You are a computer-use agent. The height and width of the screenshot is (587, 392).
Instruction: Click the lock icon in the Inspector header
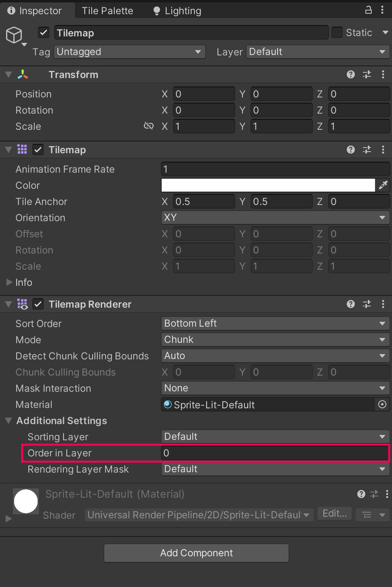tap(368, 10)
